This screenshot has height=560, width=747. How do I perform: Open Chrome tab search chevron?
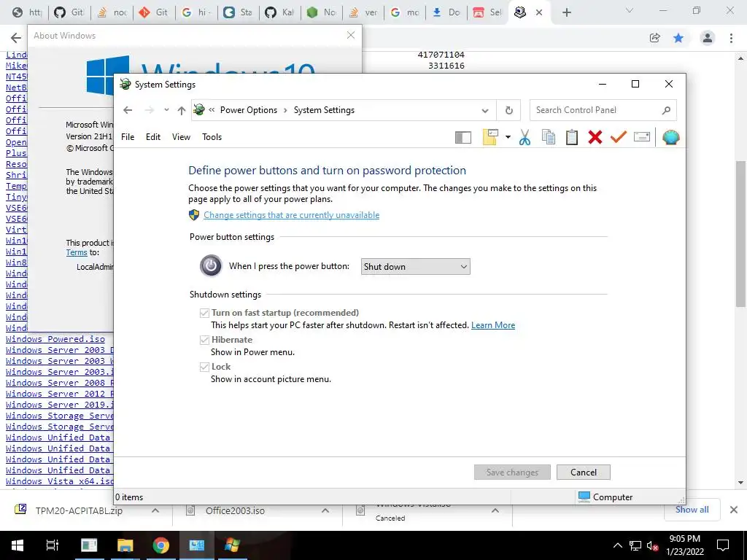pyautogui.click(x=630, y=10)
